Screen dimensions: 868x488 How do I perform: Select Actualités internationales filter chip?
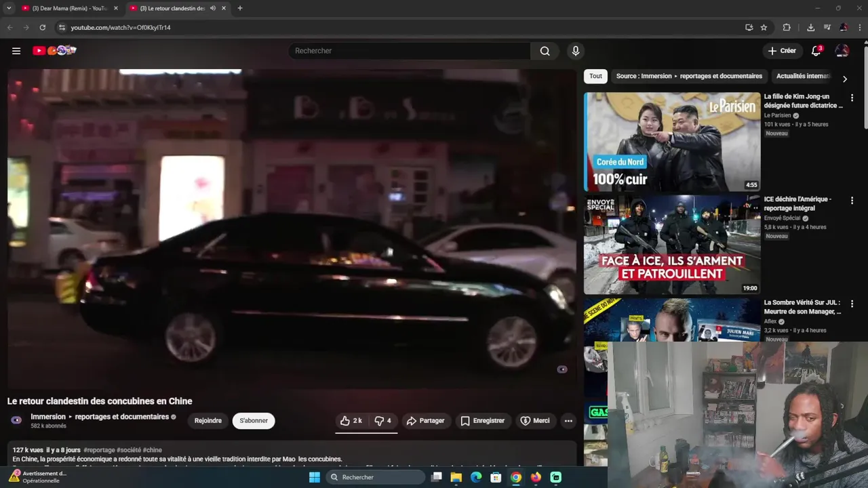803,76
